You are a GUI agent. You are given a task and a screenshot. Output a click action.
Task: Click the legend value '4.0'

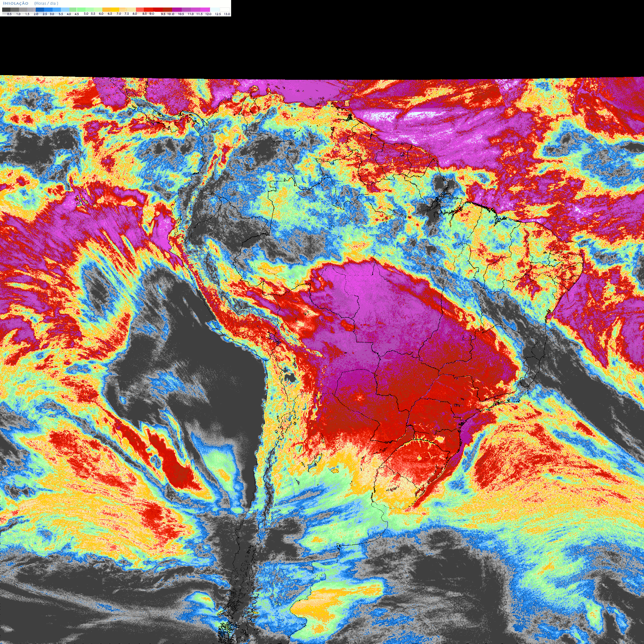[x=69, y=14]
